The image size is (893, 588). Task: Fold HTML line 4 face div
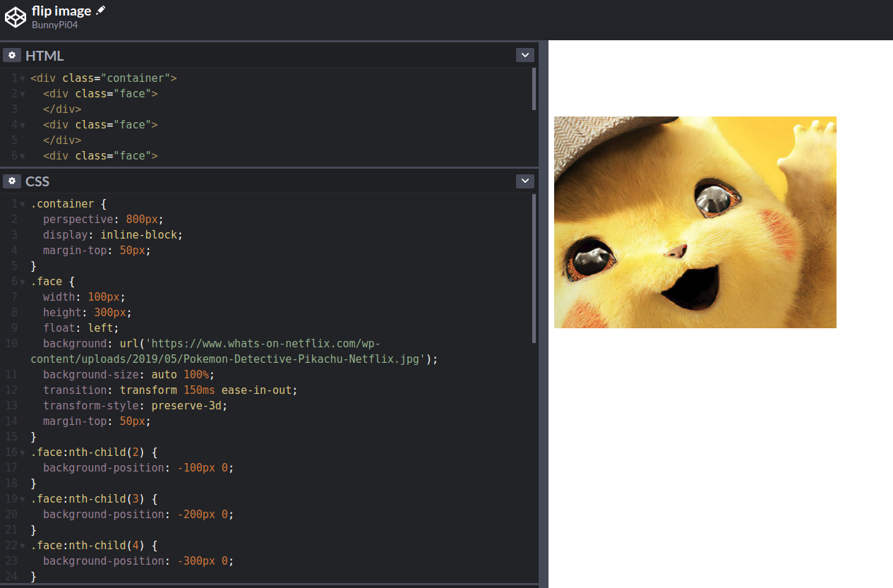pyautogui.click(x=23, y=125)
